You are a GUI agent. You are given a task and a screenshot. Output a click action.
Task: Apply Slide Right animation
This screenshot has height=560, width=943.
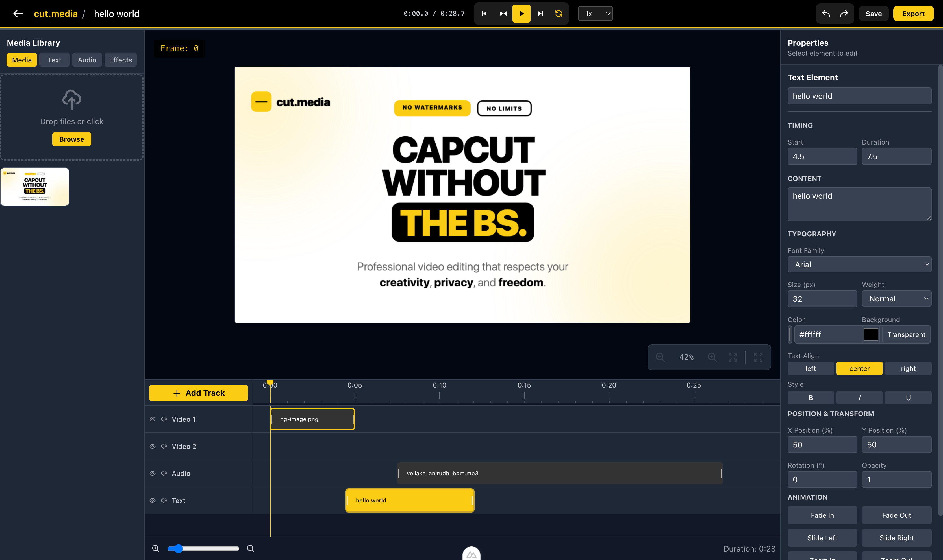point(896,538)
